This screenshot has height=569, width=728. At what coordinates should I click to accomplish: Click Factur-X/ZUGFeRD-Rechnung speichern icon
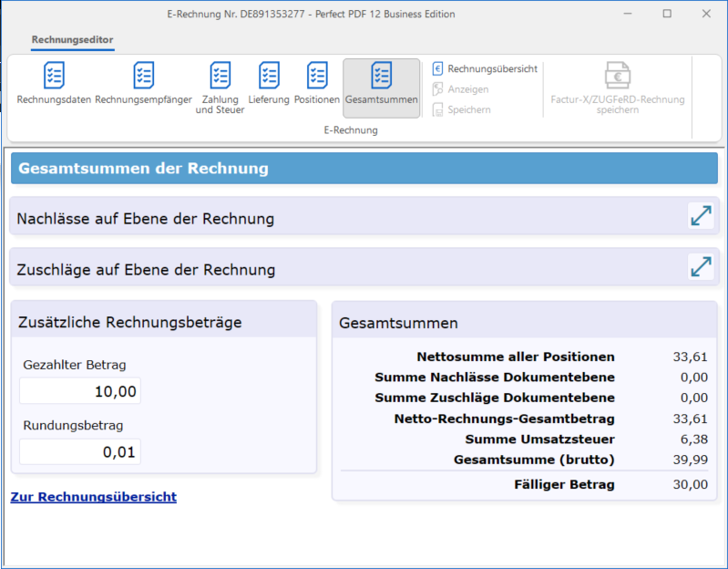click(x=617, y=77)
